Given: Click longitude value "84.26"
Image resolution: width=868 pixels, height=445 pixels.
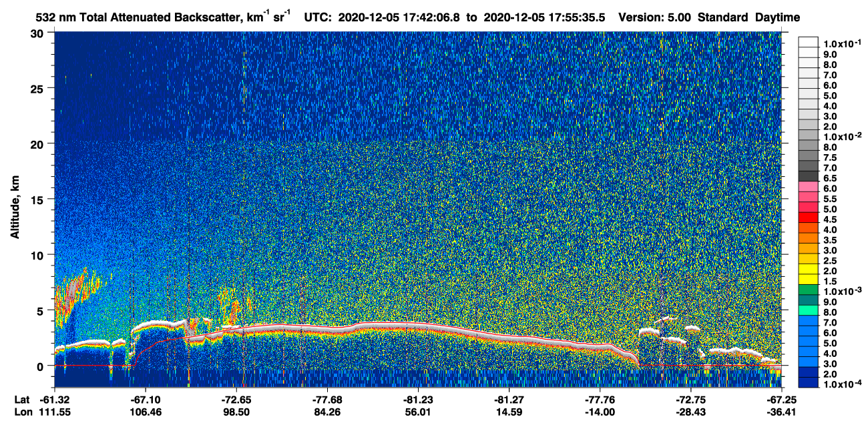Looking at the screenshot, I should pos(328,412).
